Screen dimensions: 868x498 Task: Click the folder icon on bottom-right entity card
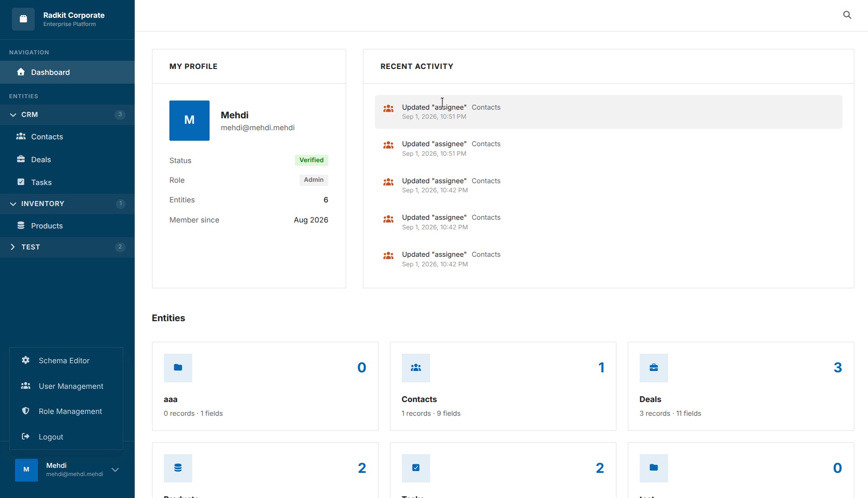[x=654, y=468]
